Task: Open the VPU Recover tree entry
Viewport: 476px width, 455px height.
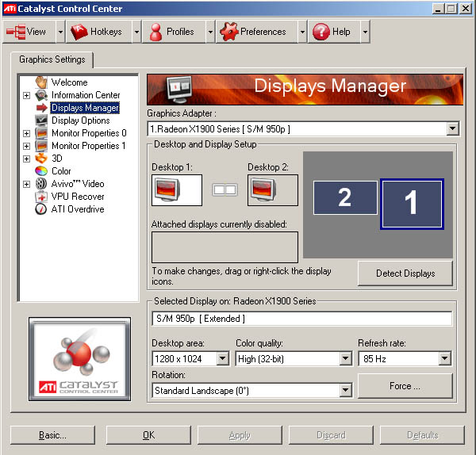Action: point(78,197)
